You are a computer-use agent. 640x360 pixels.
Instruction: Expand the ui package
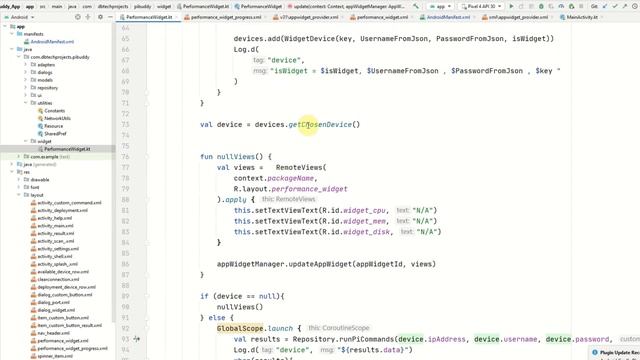pos(26,96)
